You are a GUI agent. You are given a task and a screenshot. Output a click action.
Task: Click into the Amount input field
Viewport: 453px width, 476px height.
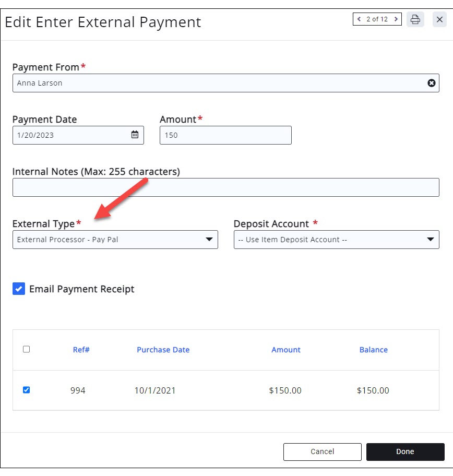click(225, 135)
